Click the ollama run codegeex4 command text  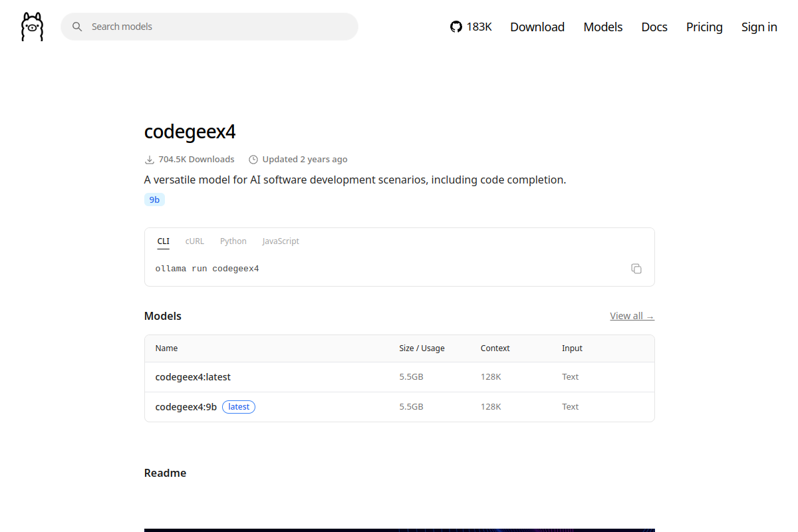coord(207,269)
